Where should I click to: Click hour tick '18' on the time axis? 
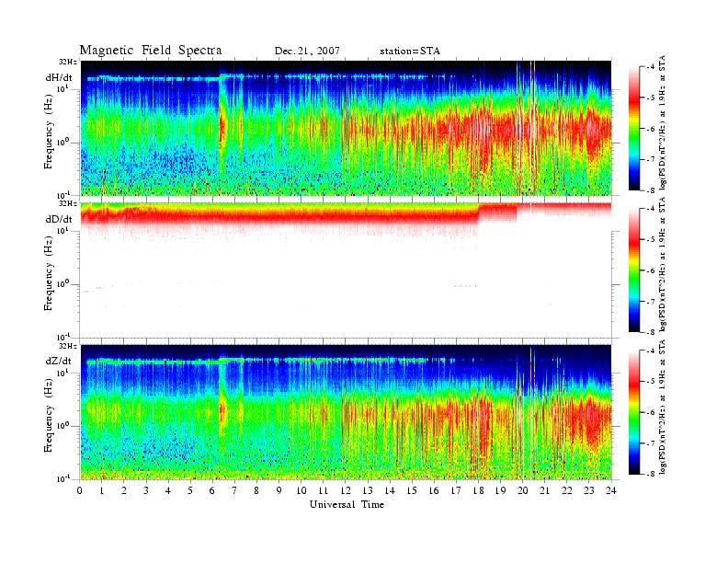(x=478, y=491)
